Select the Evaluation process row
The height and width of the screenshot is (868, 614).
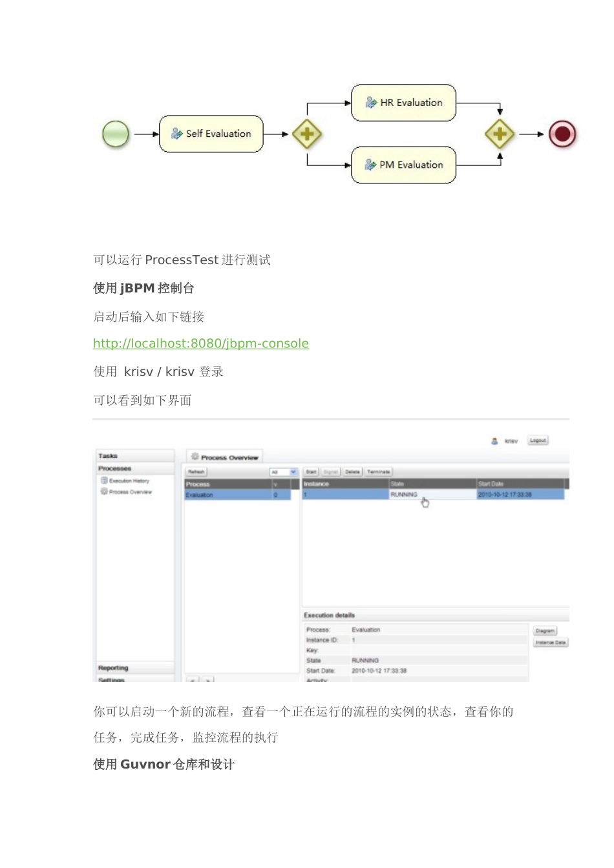[237, 495]
